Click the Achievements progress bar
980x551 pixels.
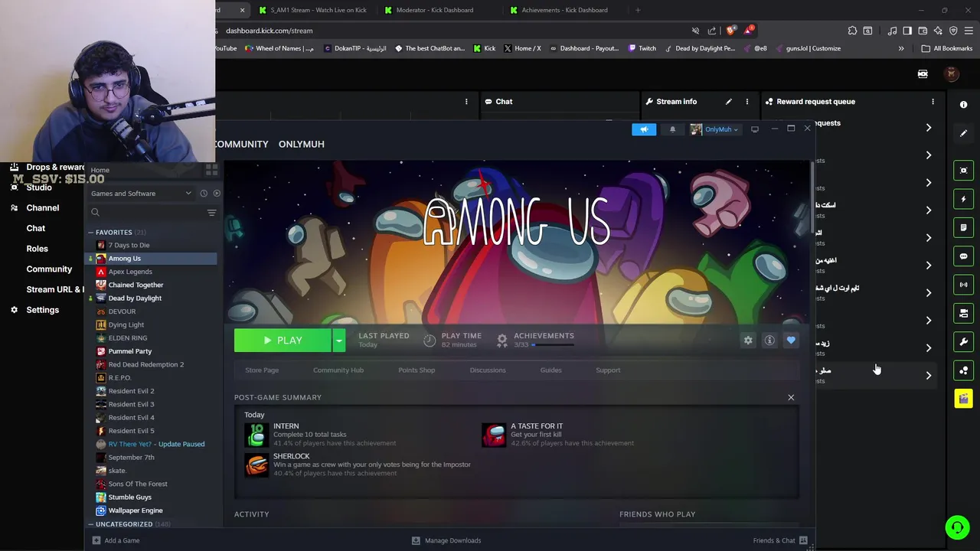click(x=553, y=345)
